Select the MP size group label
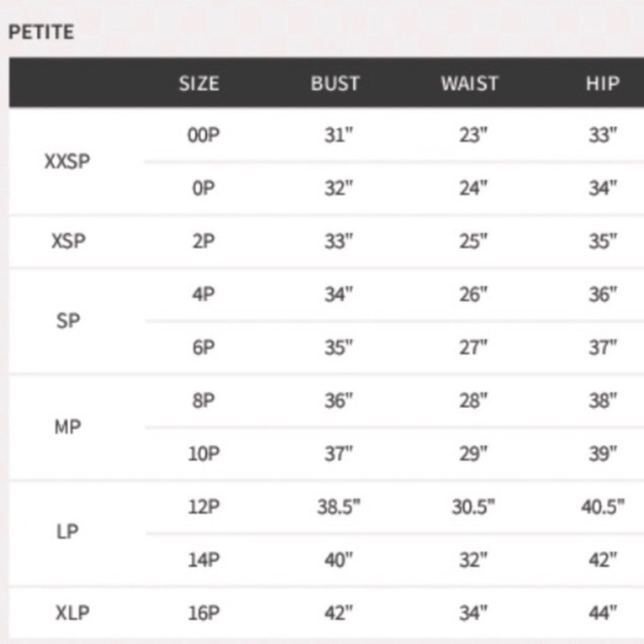Image resolution: width=644 pixels, height=644 pixels. pos(68,427)
